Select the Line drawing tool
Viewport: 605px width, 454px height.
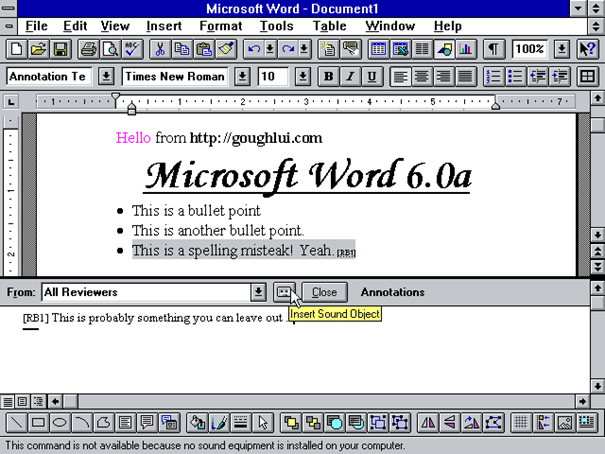pyautogui.click(x=16, y=422)
